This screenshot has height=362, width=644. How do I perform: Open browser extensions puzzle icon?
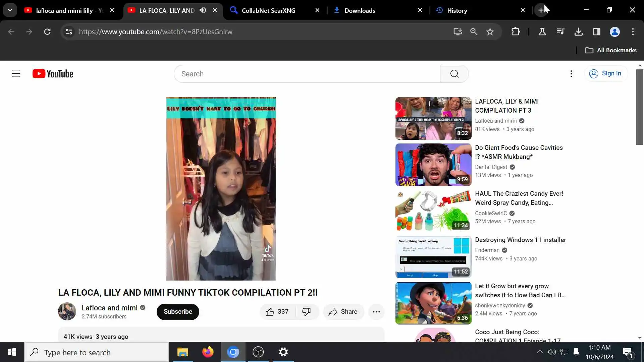click(x=516, y=32)
